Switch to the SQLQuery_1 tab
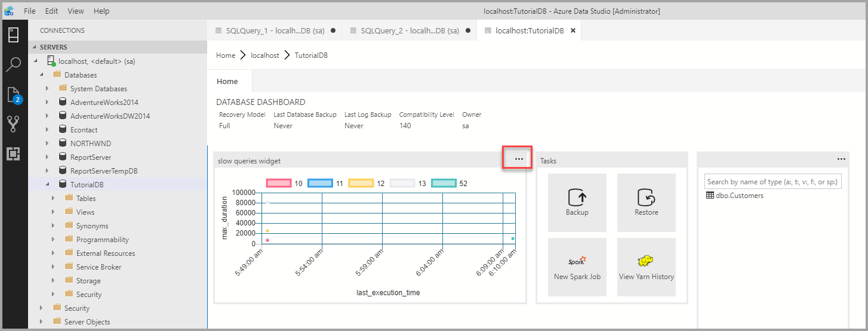 273,30
